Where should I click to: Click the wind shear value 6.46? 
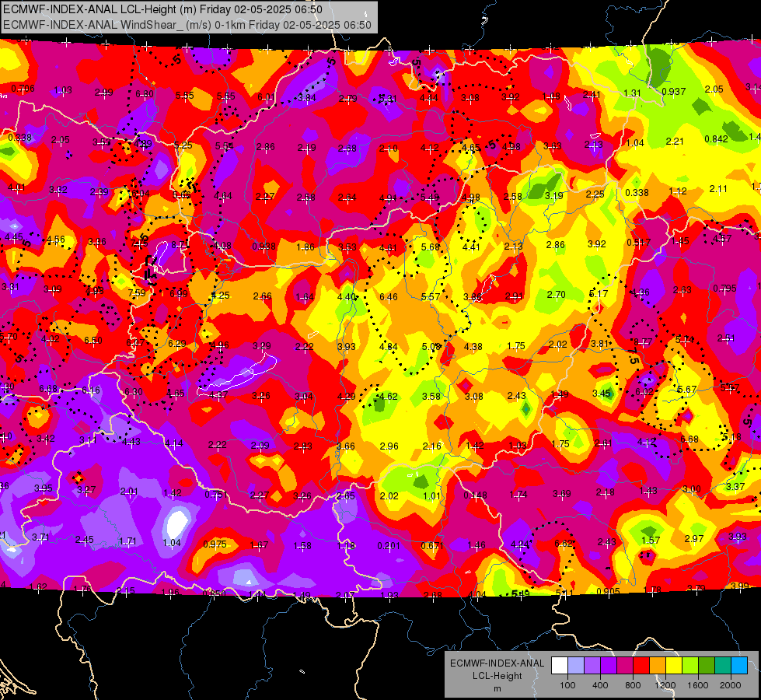tap(389, 296)
